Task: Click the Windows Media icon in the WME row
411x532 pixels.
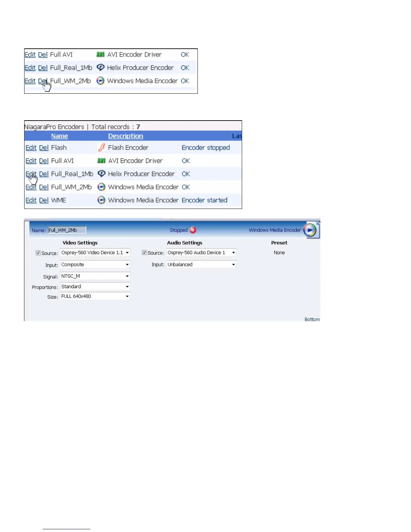Action: [x=101, y=200]
